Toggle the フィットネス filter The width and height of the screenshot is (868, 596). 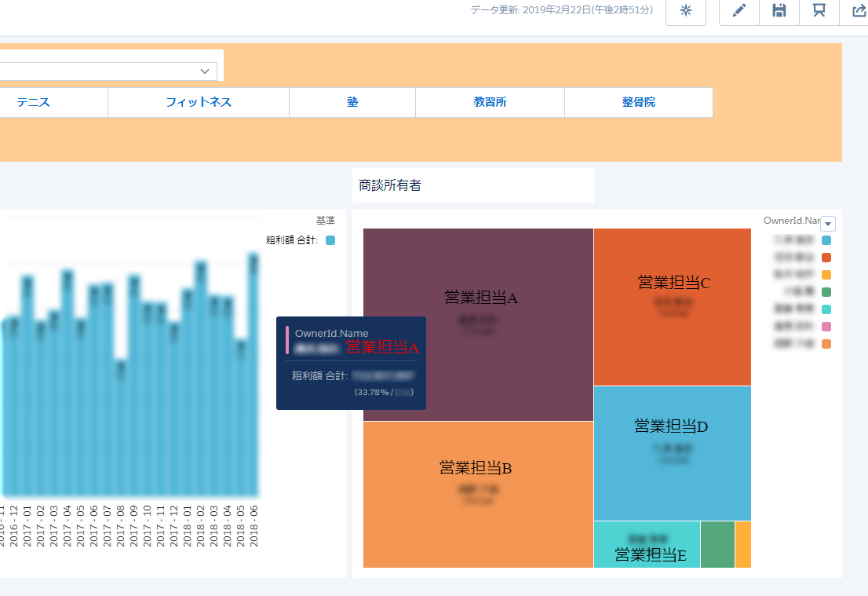[199, 102]
